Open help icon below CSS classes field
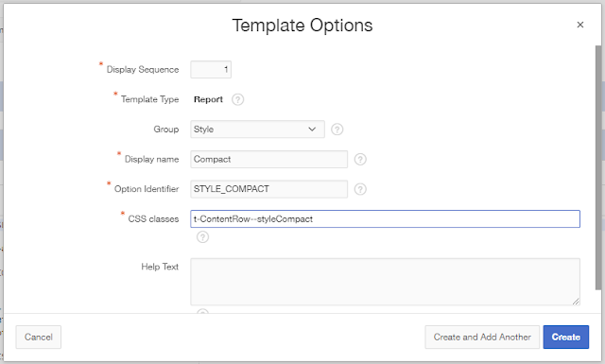This screenshot has width=605, height=364. tap(203, 237)
